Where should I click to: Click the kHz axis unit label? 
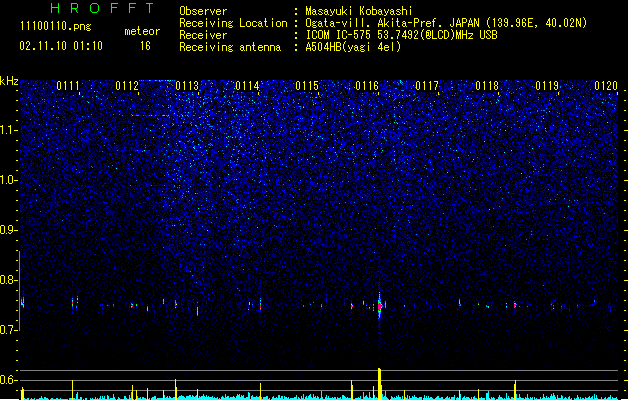tap(9, 81)
